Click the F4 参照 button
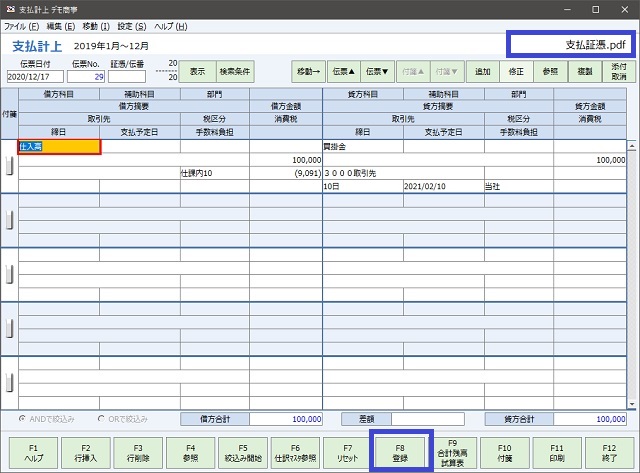Screen dimensions: 640x473 (x=191, y=453)
